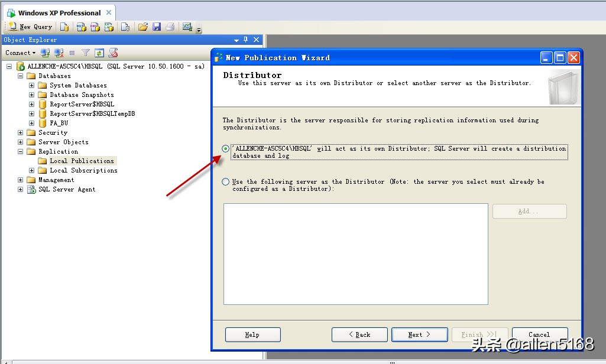The image size is (606, 364).
Task: Open the Object Explorer filter settings
Action: click(86, 53)
